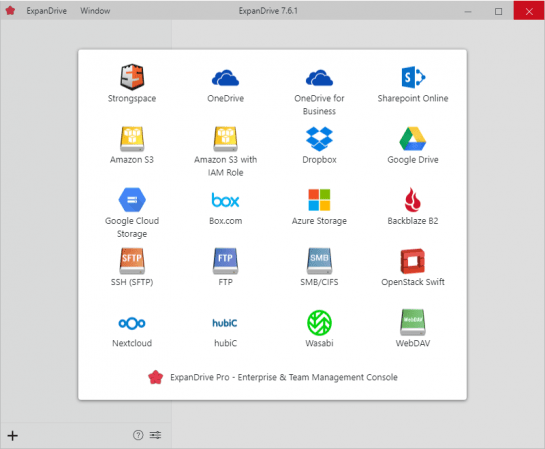Select the Backblaze B2 flame icon

click(x=413, y=200)
